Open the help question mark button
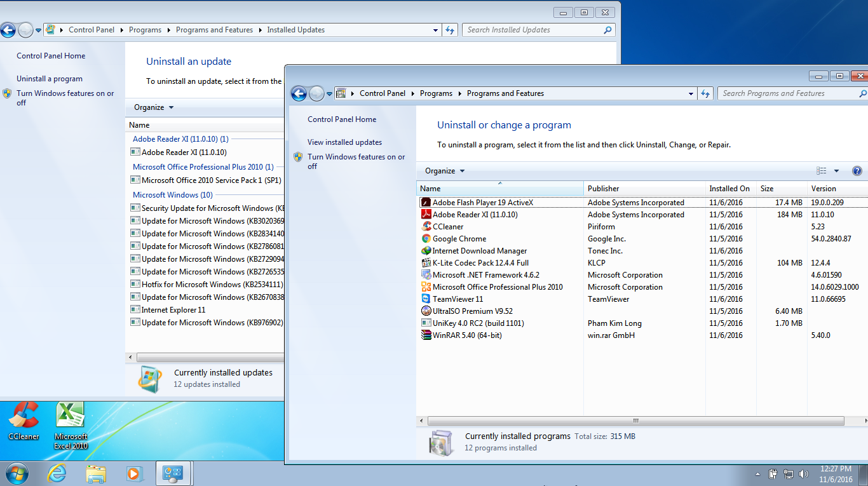The width and height of the screenshot is (868, 486). tap(857, 171)
